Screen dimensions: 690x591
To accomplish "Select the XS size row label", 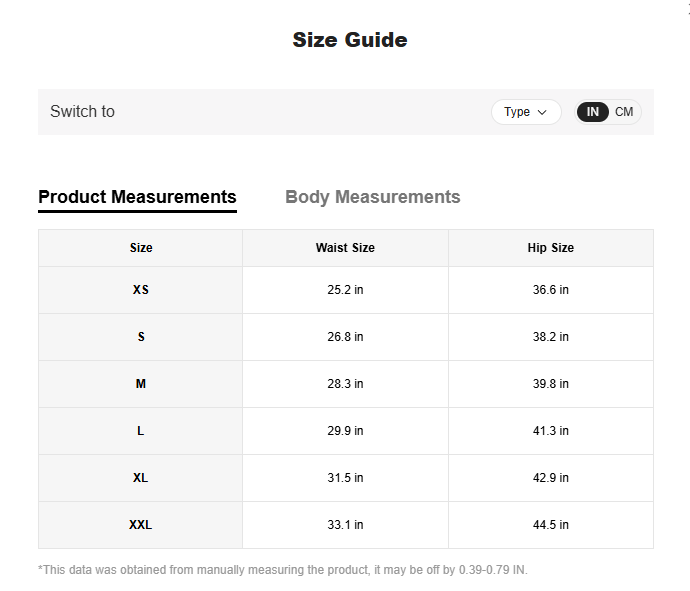I will 141,290.
